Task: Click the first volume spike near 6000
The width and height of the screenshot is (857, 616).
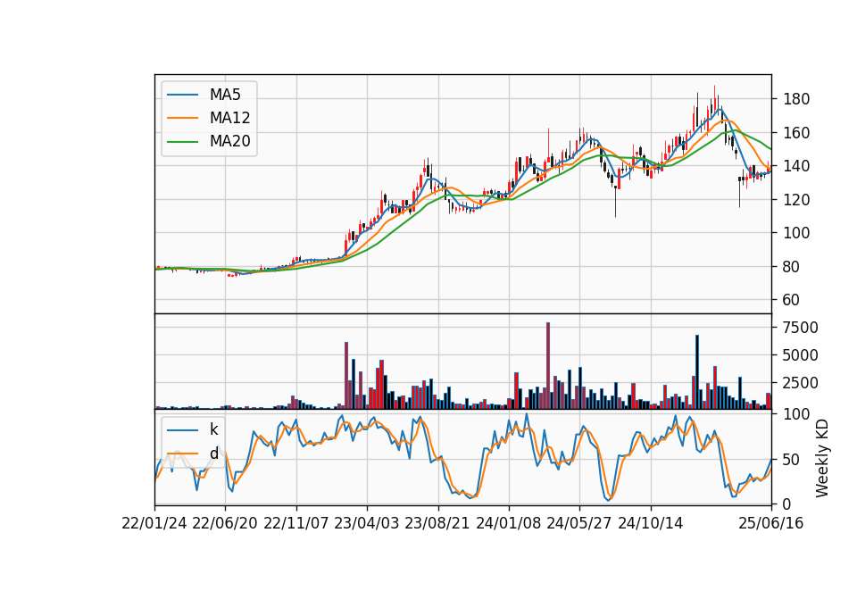Action: (x=346, y=376)
